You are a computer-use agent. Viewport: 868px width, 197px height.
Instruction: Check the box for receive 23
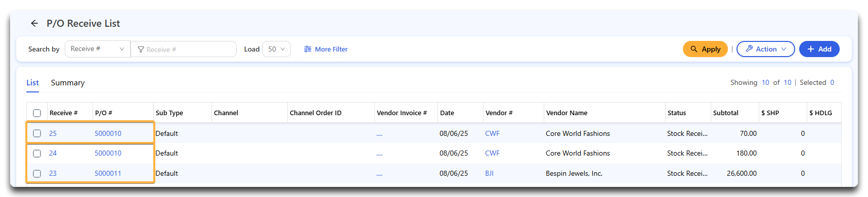coord(37,173)
